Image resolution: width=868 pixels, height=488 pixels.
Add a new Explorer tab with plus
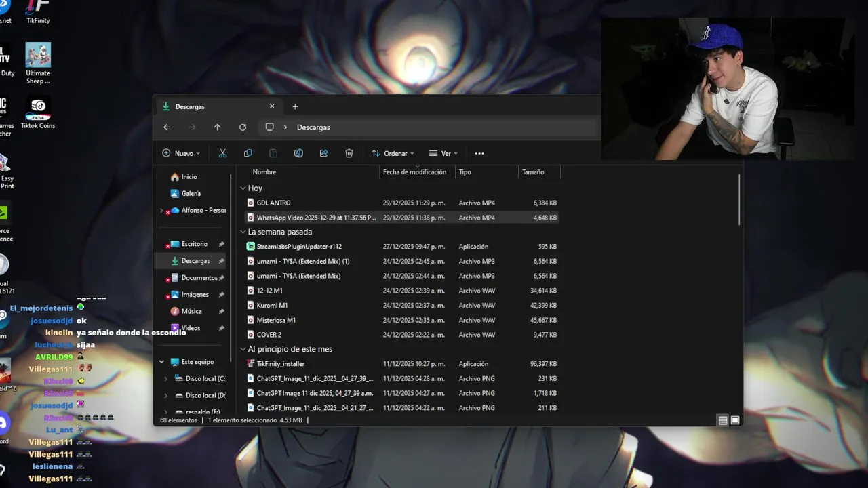295,106
